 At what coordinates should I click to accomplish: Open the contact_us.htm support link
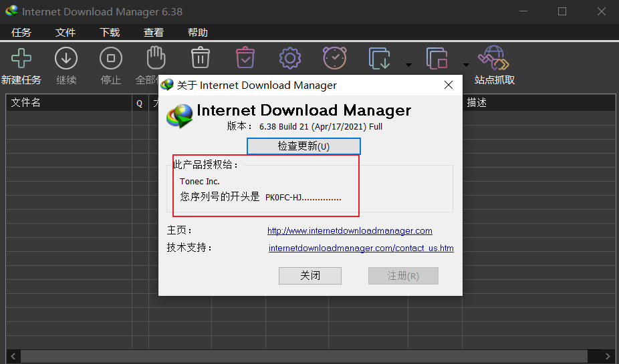361,248
